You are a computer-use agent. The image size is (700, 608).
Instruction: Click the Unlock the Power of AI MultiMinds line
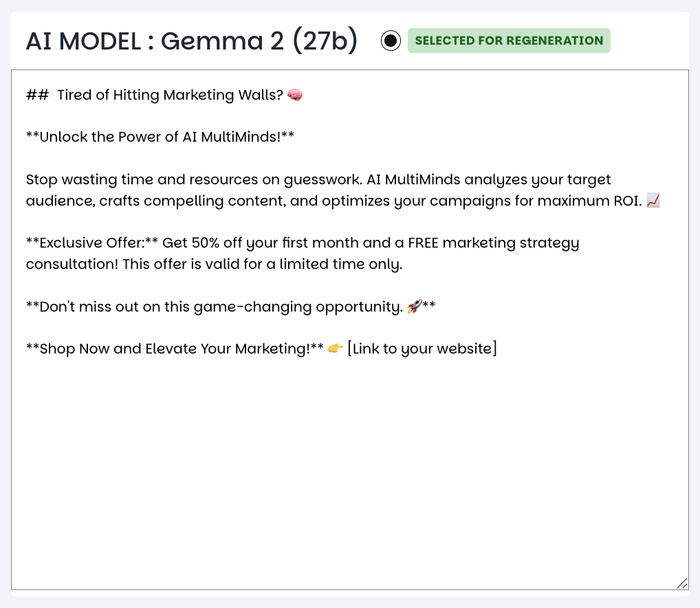(x=160, y=137)
